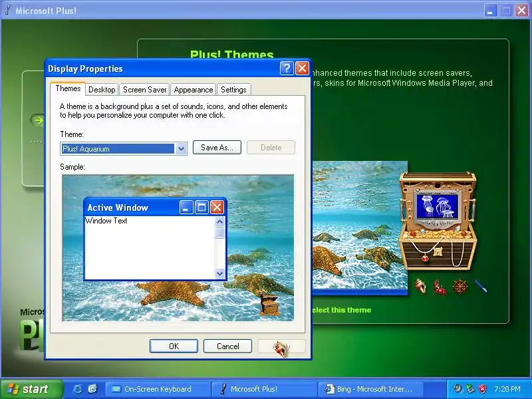The width and height of the screenshot is (532, 399).
Task: Click the Save As... button
Action: pyautogui.click(x=217, y=148)
